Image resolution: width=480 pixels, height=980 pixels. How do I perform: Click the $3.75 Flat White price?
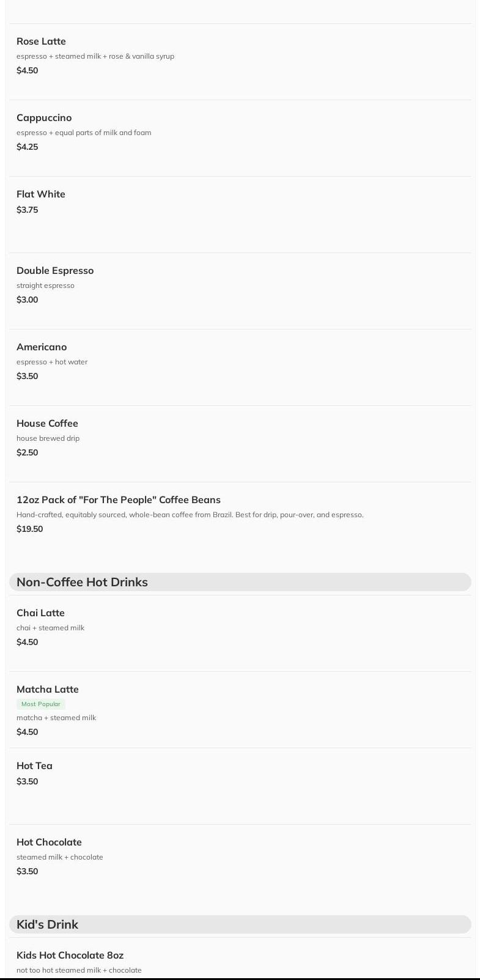coord(27,210)
